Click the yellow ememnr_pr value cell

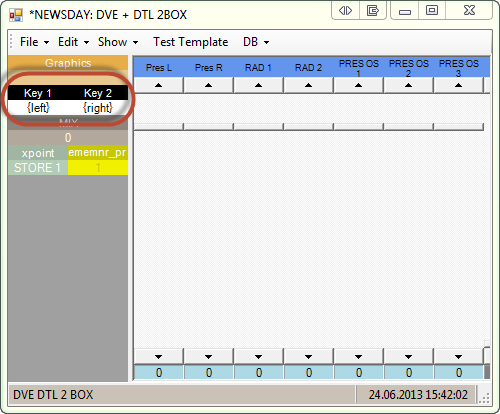(98, 168)
